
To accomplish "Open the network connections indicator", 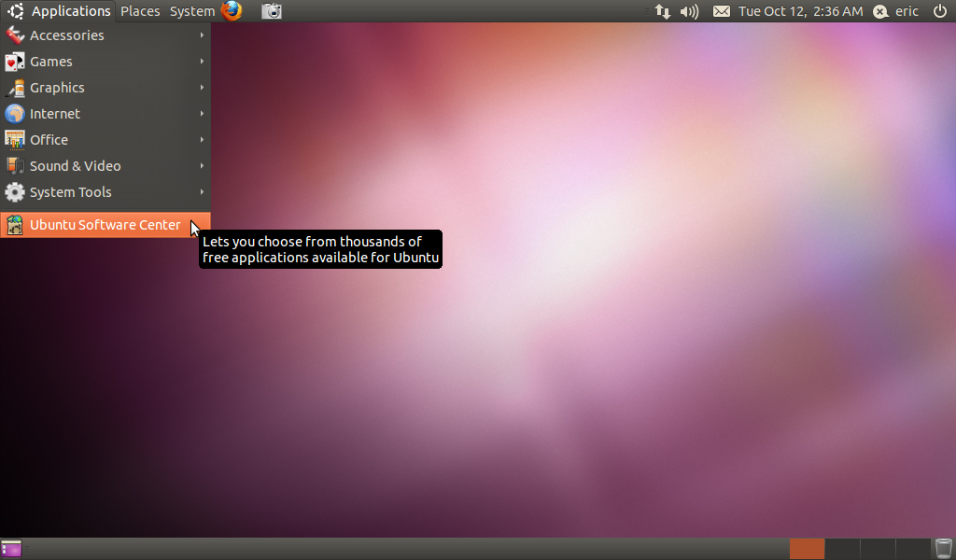I will click(x=663, y=11).
